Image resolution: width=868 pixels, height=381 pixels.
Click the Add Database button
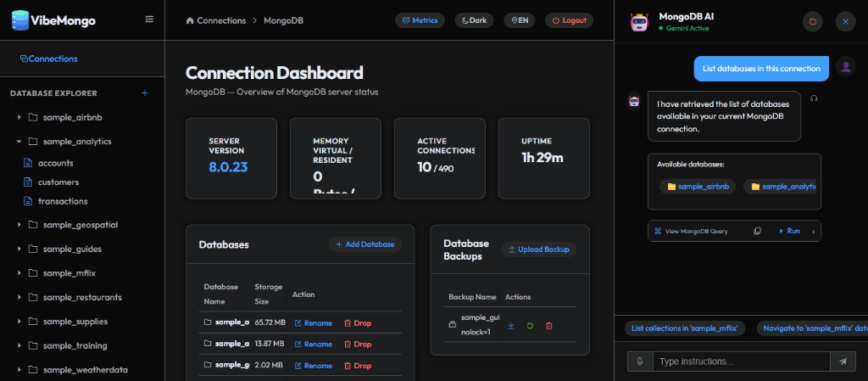tap(364, 244)
